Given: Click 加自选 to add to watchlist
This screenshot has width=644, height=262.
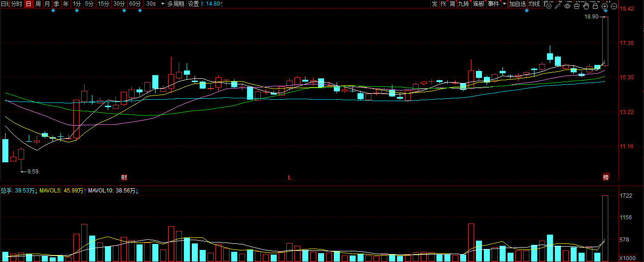Looking at the screenshot, I should pyautogui.click(x=517, y=4).
